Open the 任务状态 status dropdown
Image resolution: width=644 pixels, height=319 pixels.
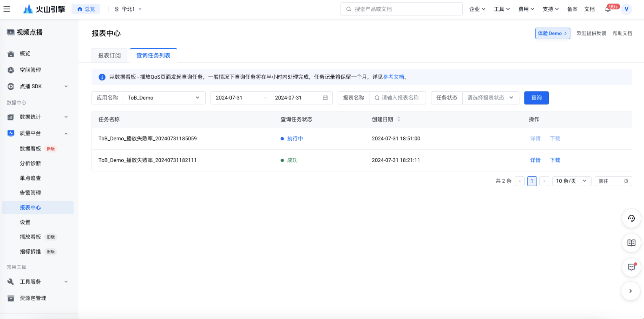(491, 98)
